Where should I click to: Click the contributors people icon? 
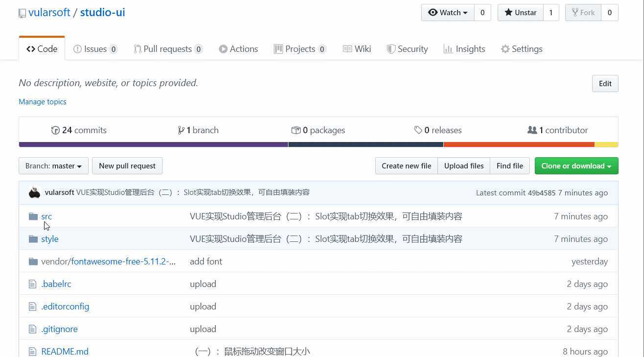[532, 130]
